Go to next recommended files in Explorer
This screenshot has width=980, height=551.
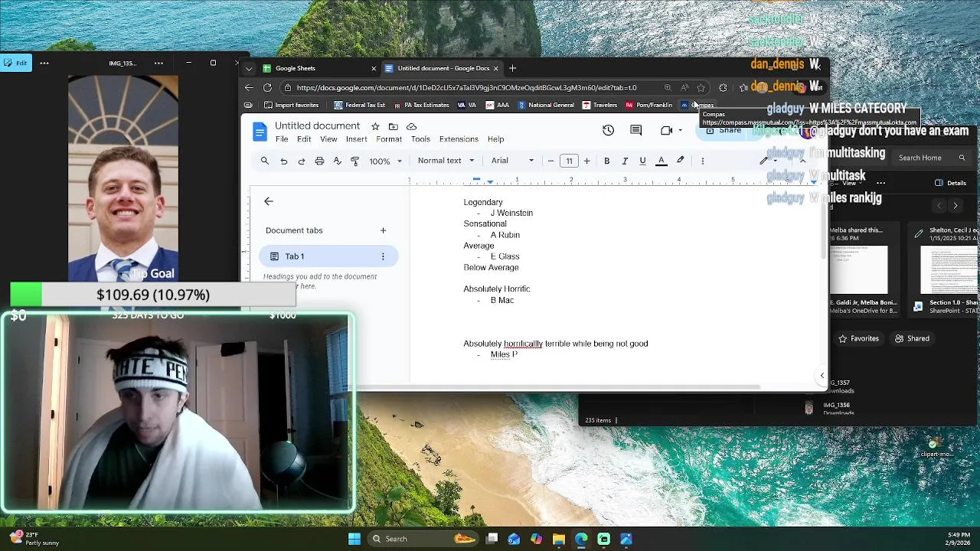(x=955, y=206)
